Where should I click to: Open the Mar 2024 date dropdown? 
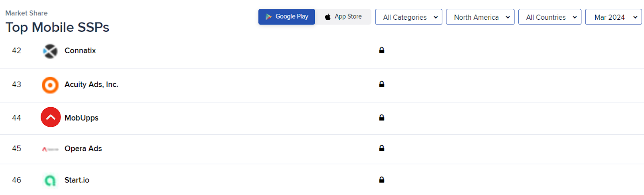point(613,17)
